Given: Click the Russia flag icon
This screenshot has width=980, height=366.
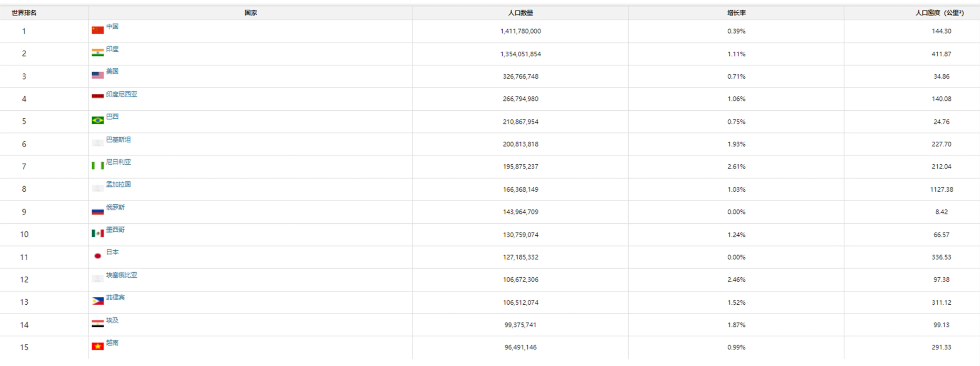Looking at the screenshot, I should pyautogui.click(x=97, y=211).
